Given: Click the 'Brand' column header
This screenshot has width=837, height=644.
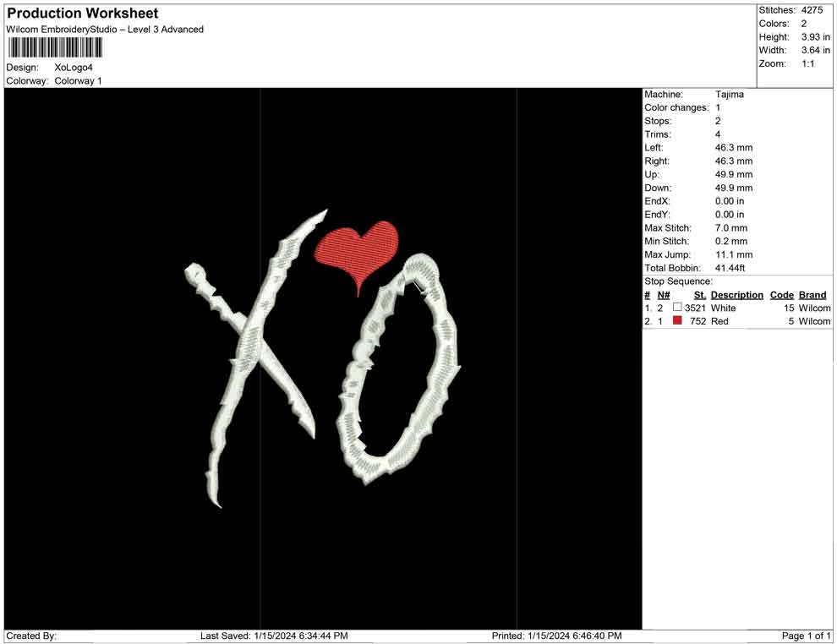Looking at the screenshot, I should [812, 294].
